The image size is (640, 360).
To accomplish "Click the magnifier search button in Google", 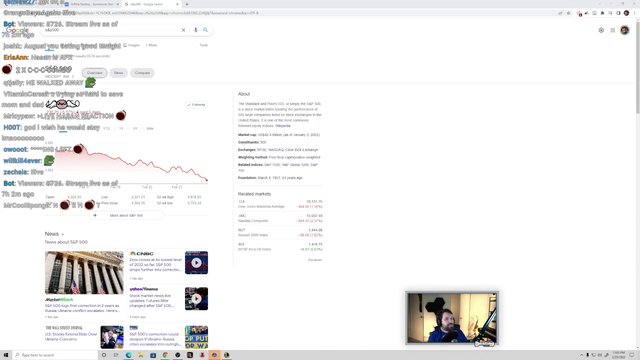I will 206,30.
